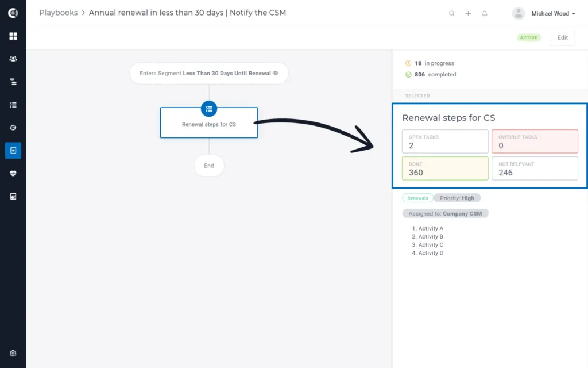
Task: Click Activity A in the list
Action: click(431, 228)
